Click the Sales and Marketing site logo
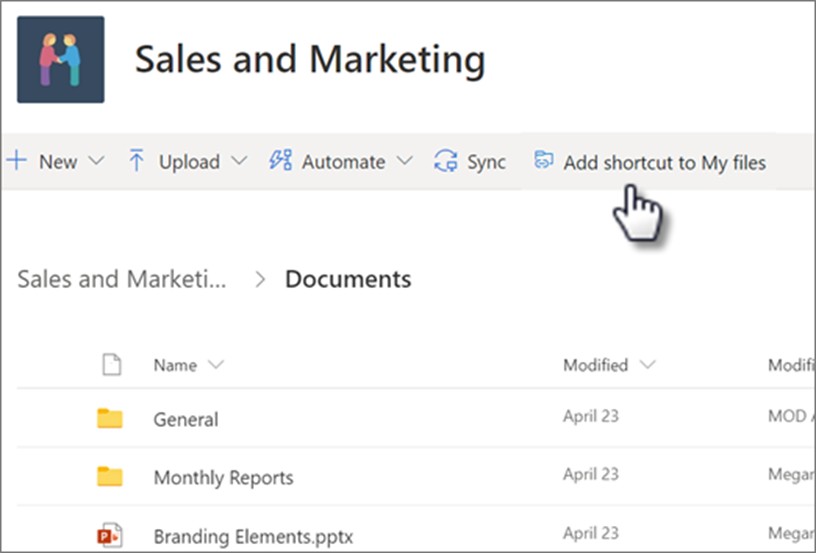The width and height of the screenshot is (816, 553). [60, 59]
